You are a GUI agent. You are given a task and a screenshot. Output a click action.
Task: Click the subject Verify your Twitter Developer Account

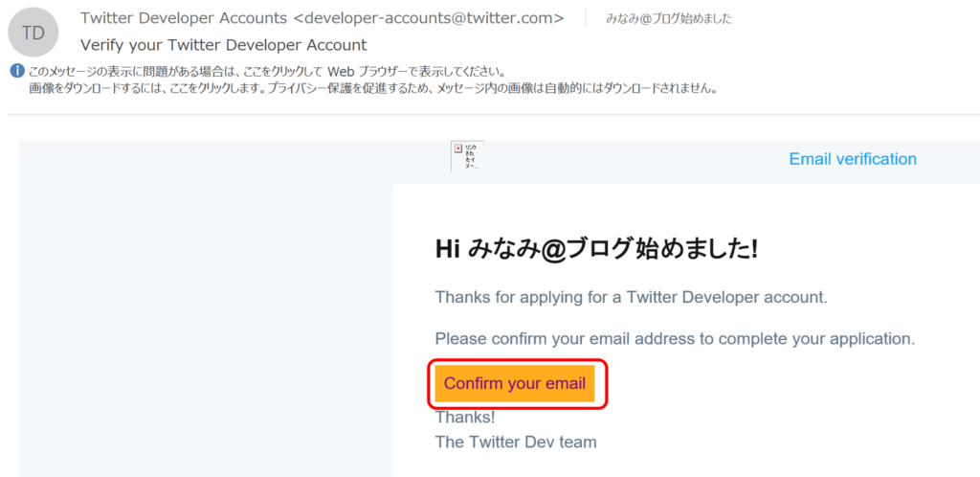point(224,46)
